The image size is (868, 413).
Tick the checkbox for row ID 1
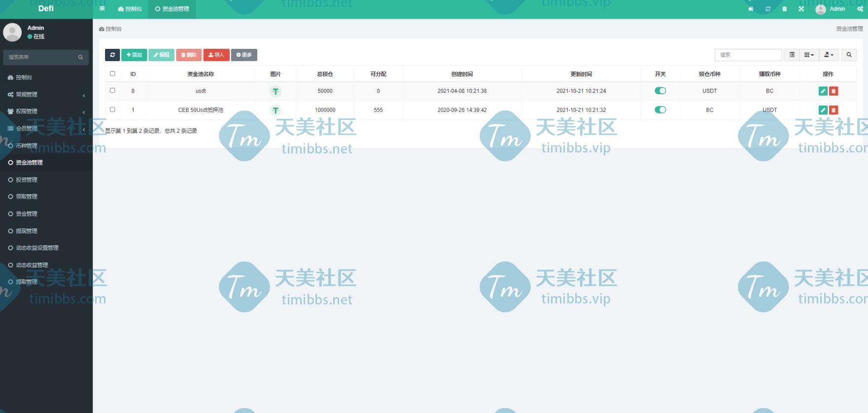click(x=112, y=110)
